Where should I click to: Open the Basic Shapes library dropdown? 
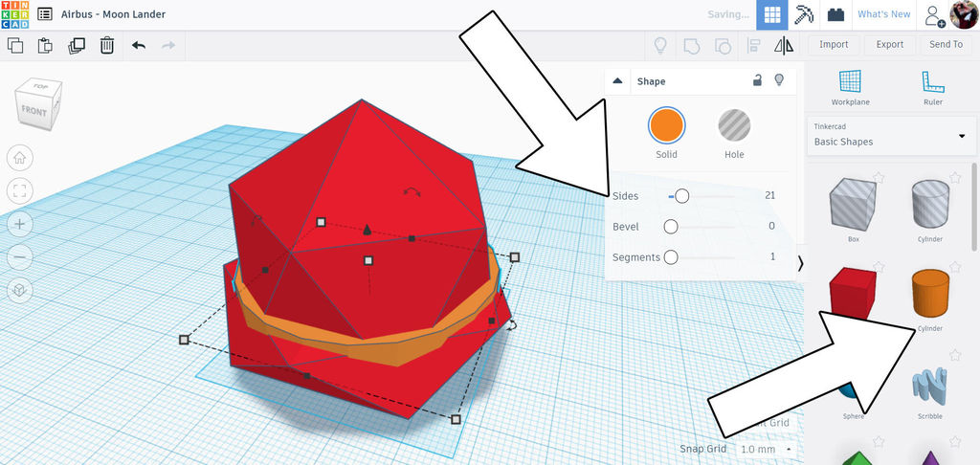[890, 135]
